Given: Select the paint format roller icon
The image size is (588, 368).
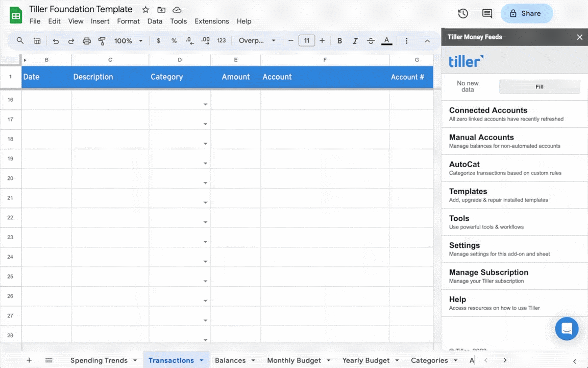Looking at the screenshot, I should 102,41.
